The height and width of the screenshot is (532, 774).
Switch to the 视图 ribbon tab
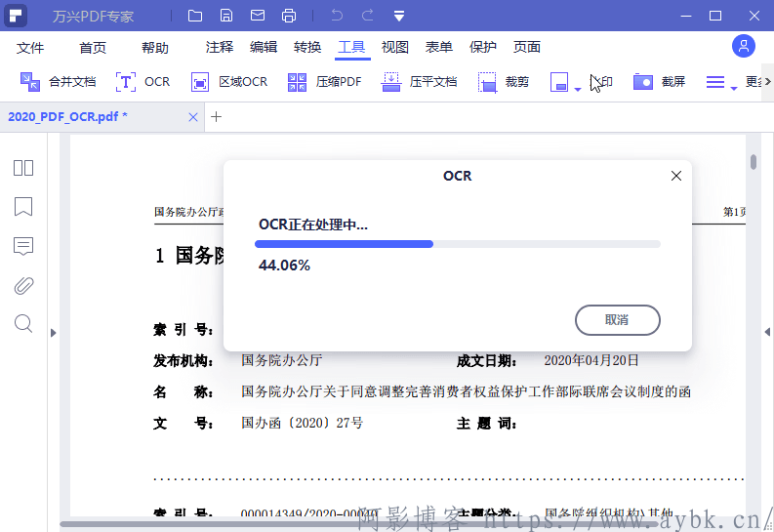395,47
